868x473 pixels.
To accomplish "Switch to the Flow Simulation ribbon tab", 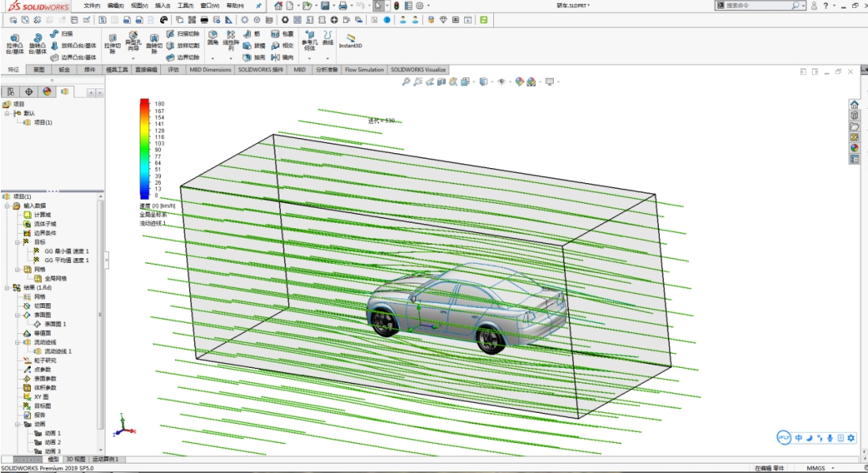I will click(365, 69).
